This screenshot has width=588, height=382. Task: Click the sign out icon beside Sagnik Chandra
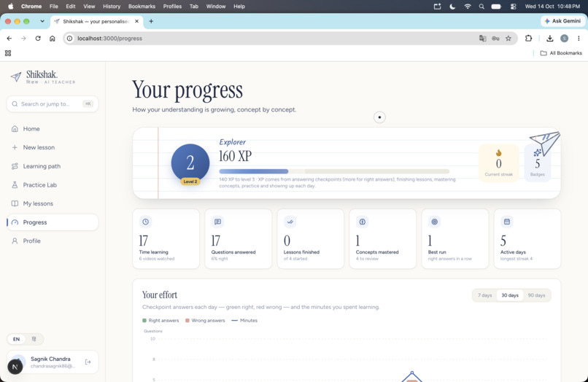[x=88, y=362]
